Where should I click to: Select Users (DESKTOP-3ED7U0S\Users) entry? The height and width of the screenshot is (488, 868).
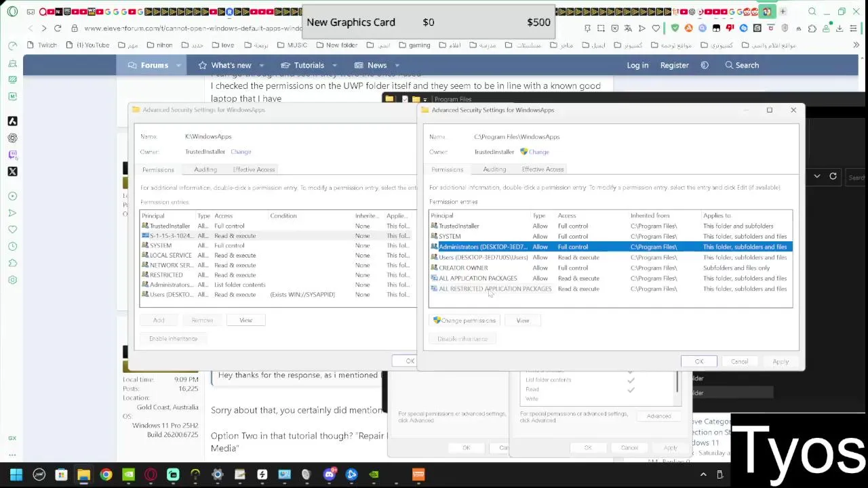(x=610, y=258)
